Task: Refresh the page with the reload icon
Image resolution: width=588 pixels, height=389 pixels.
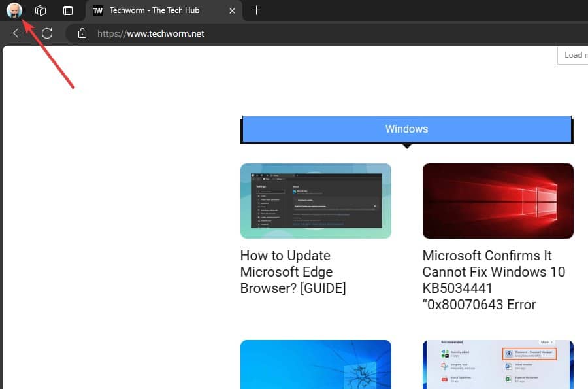Action: pyautogui.click(x=47, y=33)
